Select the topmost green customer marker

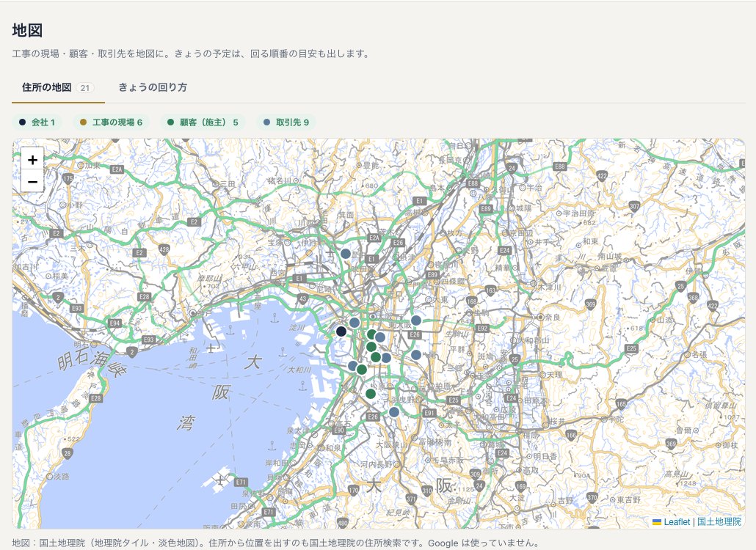click(x=371, y=334)
